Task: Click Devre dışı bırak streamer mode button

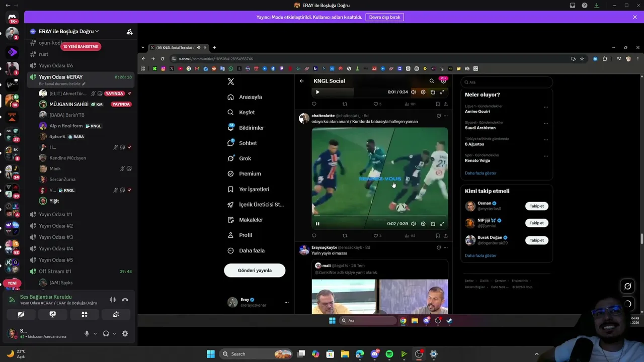Action: tap(385, 17)
